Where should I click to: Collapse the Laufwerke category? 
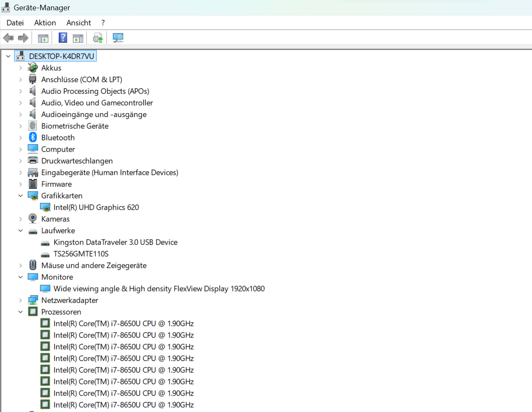[x=20, y=230]
